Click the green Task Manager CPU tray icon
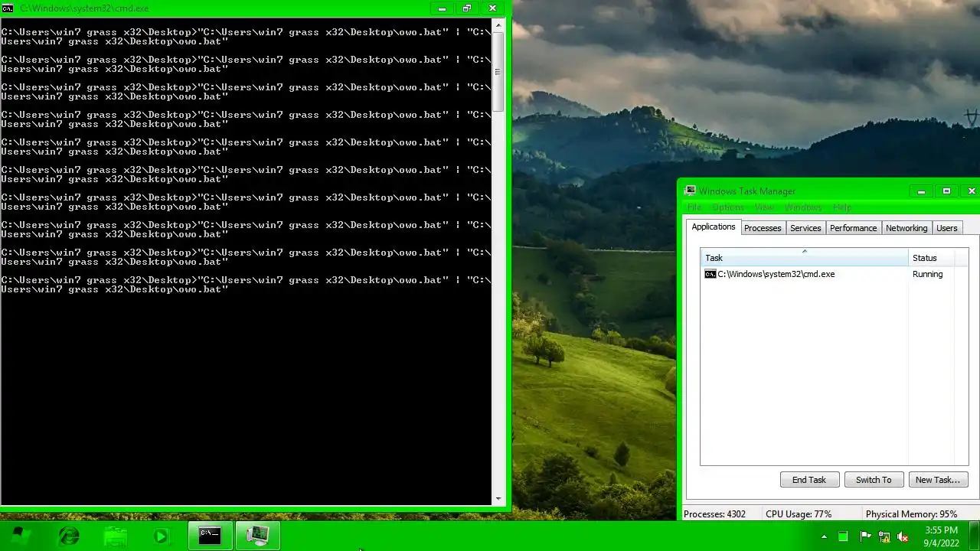The image size is (980, 551). tap(843, 536)
